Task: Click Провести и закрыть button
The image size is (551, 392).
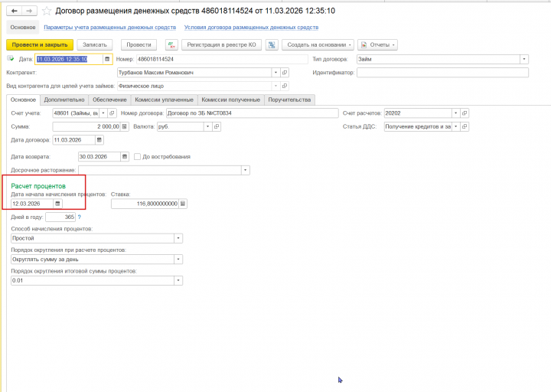Action: point(40,45)
